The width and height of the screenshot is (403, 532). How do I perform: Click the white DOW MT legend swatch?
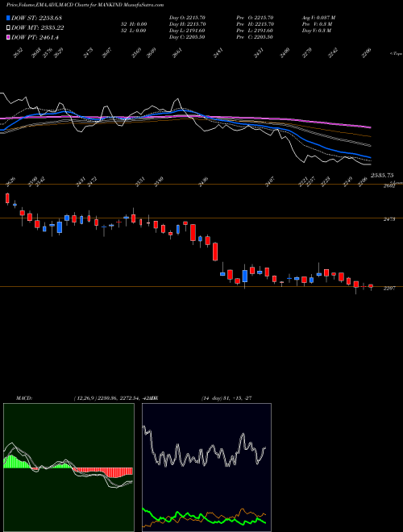8,28
